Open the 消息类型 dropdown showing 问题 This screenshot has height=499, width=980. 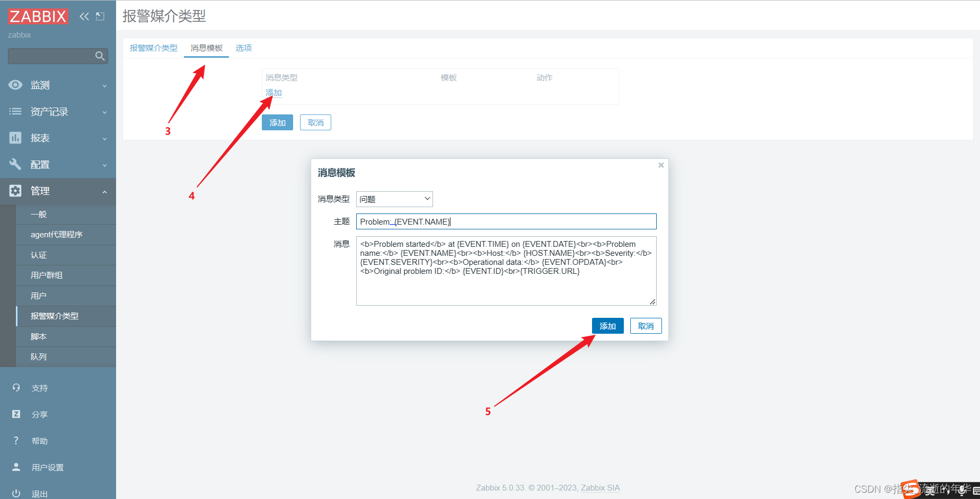click(394, 199)
